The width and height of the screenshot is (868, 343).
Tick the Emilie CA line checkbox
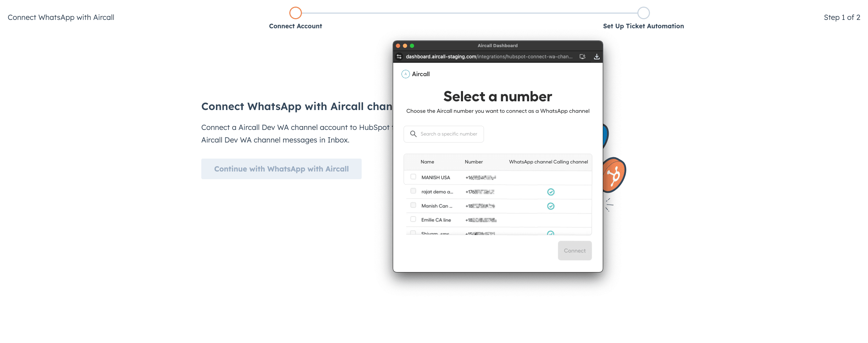[x=413, y=219]
